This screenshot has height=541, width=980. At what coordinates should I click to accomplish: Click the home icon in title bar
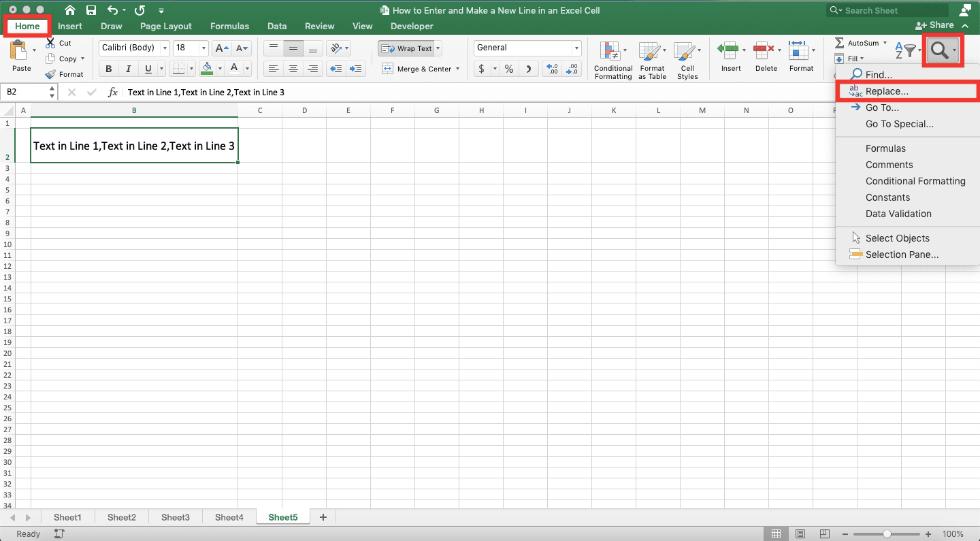click(x=70, y=10)
